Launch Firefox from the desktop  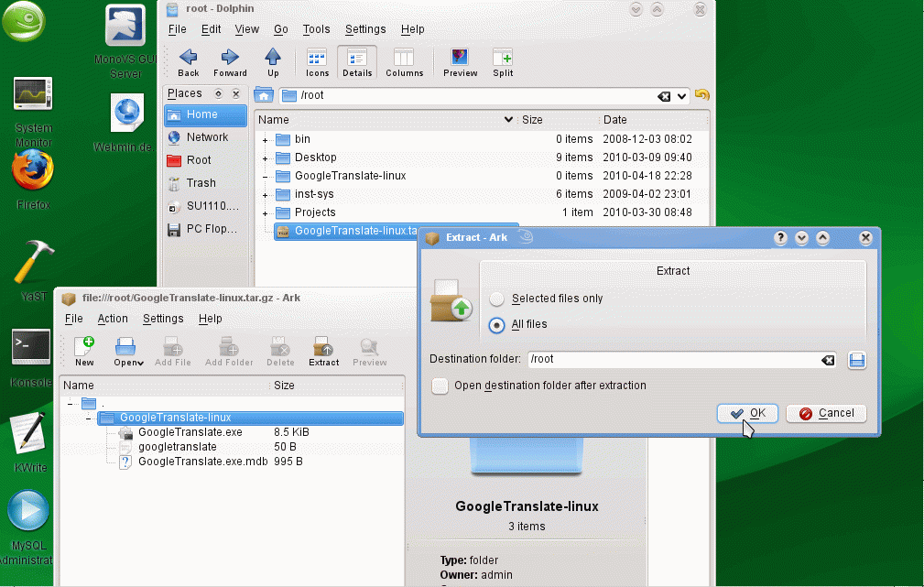[33, 179]
